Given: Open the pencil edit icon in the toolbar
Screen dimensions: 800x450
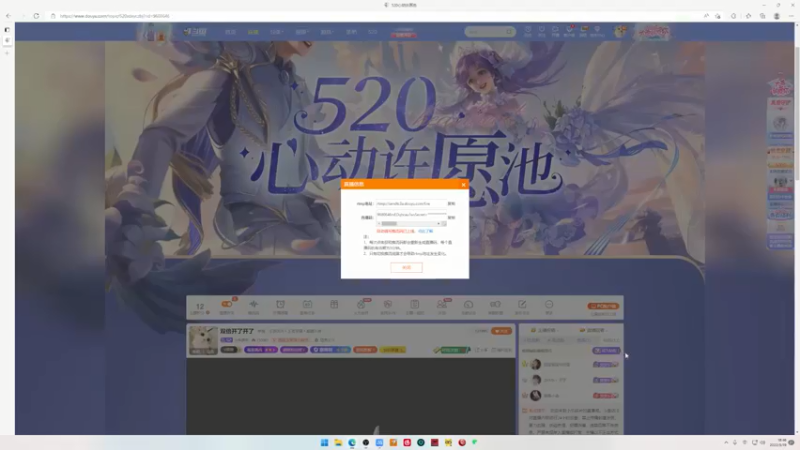Looking at the screenshot, I should click(x=522, y=305).
